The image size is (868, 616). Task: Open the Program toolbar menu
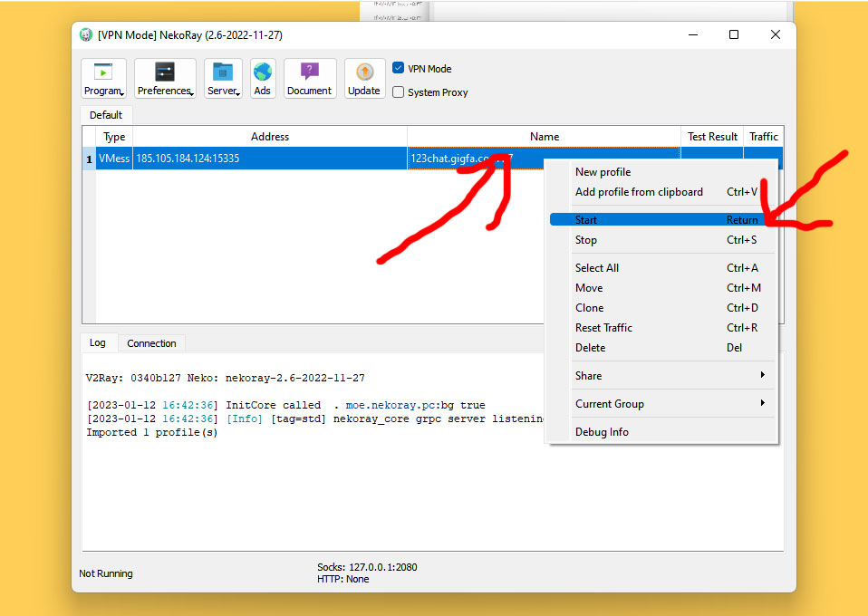point(103,78)
